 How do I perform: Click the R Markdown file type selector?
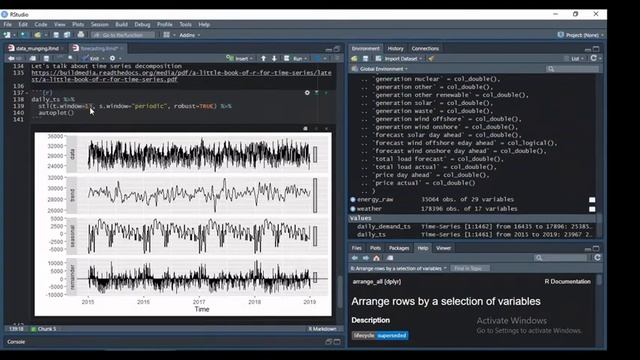point(324,329)
